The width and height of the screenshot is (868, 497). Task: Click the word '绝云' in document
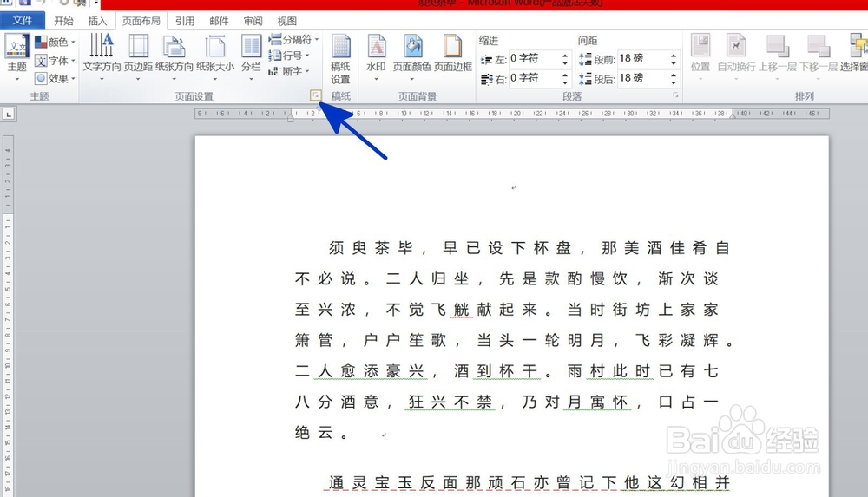[x=314, y=433]
